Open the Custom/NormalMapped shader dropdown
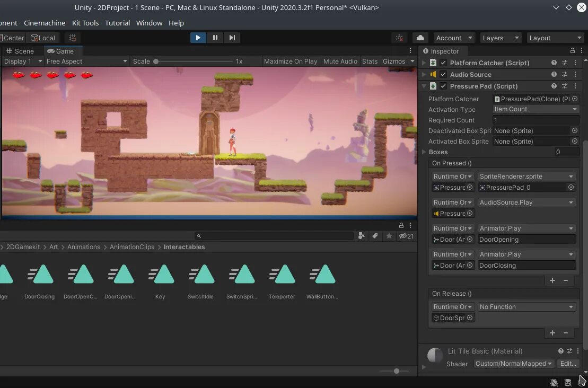The image size is (588, 388). tap(514, 363)
